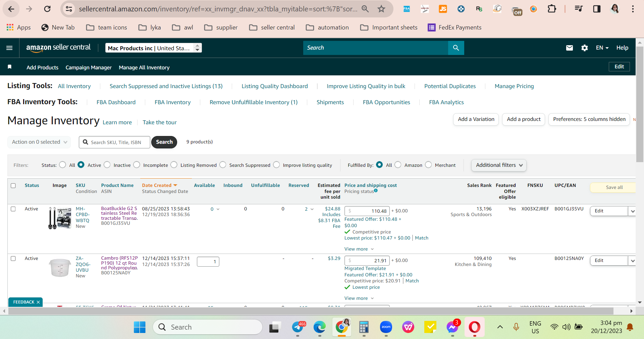
Task: Select the checkbox for SKU ZA-ZQO6-UVBU
Action: tap(13, 259)
